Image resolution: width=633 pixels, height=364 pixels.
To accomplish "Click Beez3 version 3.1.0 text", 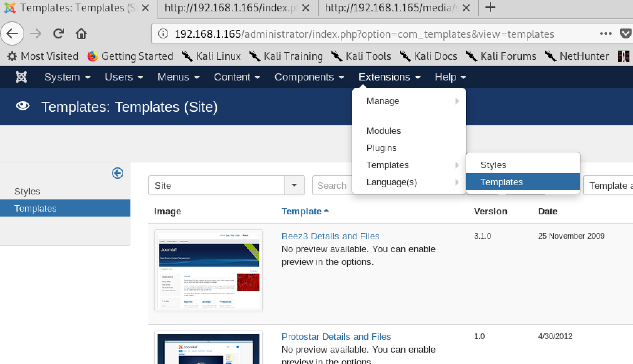I will pyautogui.click(x=483, y=236).
